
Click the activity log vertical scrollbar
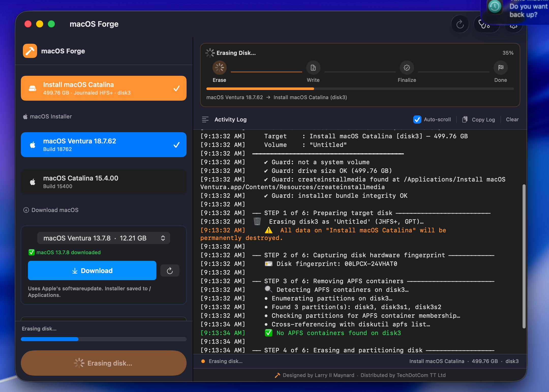tap(524, 256)
